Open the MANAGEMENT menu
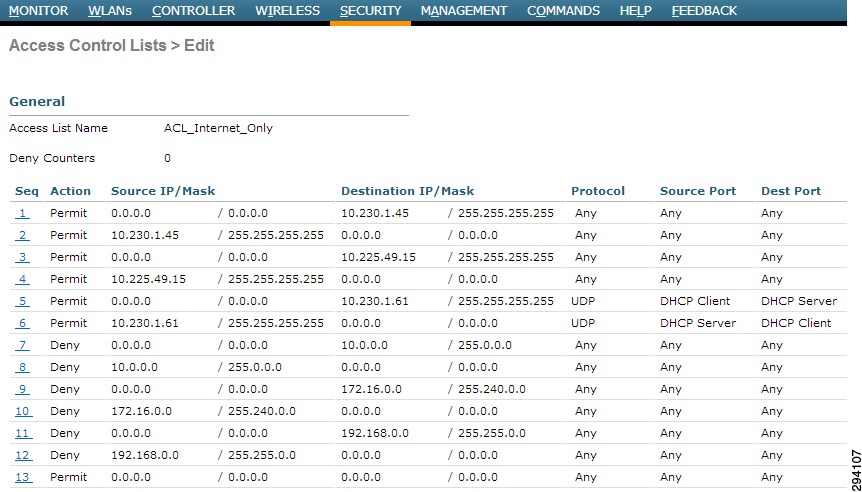This screenshot has width=862, height=492. 463,10
